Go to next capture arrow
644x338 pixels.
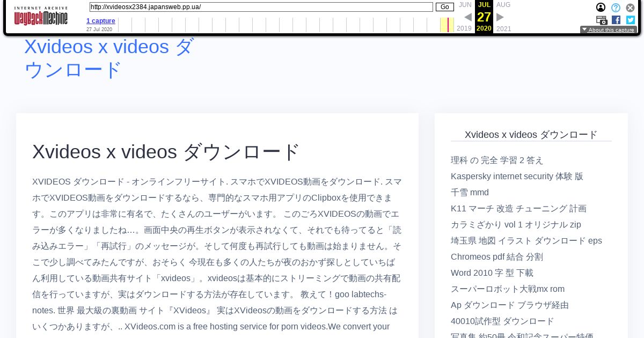tap(500, 17)
